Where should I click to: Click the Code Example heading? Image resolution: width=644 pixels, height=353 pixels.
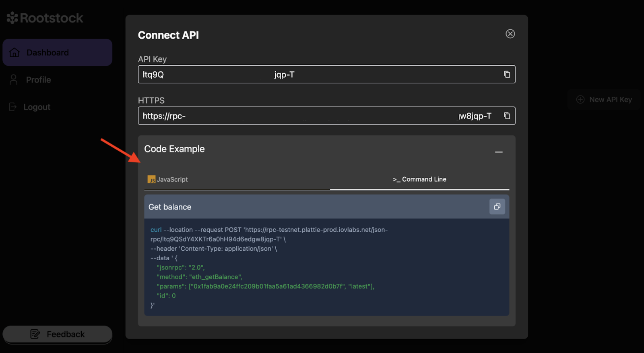[174, 149]
